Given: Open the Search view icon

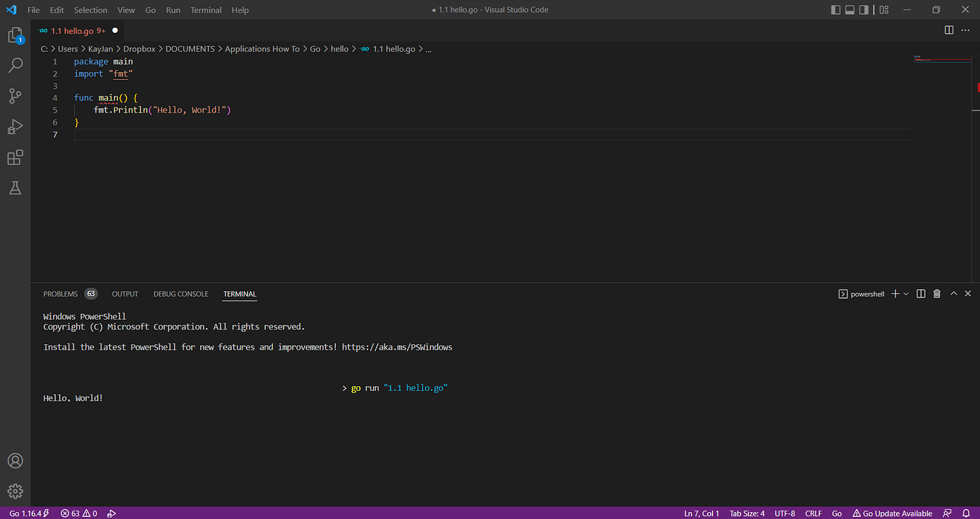Looking at the screenshot, I should tap(15, 66).
